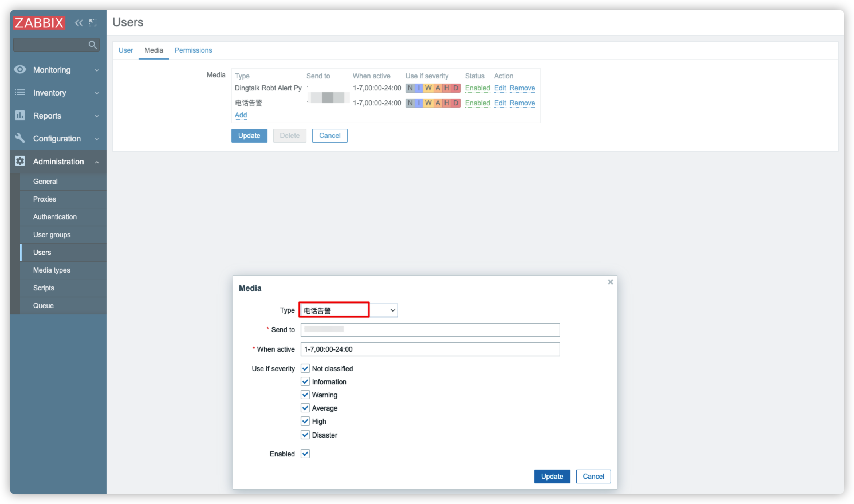Toggle the Enabled checkbox in Media dialog
854x504 pixels.
click(305, 454)
